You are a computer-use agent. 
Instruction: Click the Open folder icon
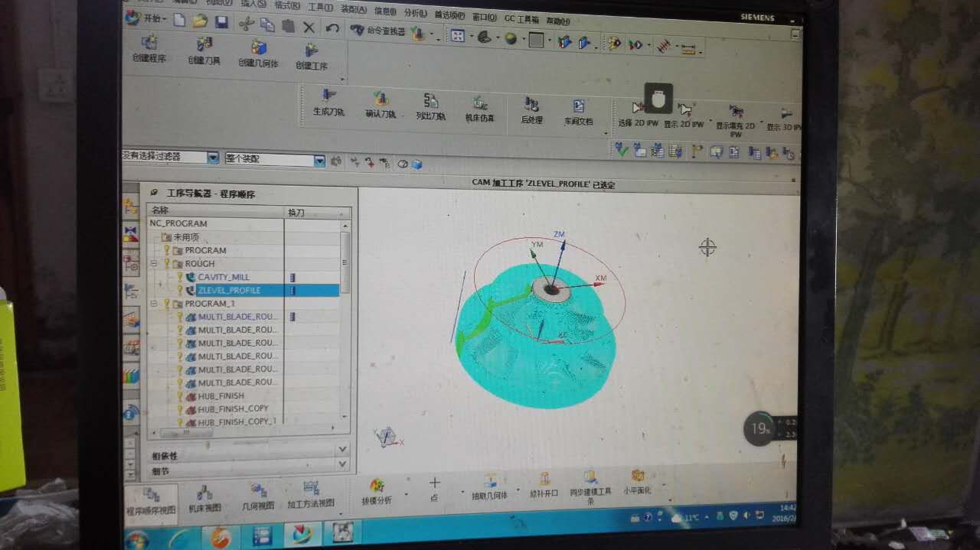coord(200,21)
